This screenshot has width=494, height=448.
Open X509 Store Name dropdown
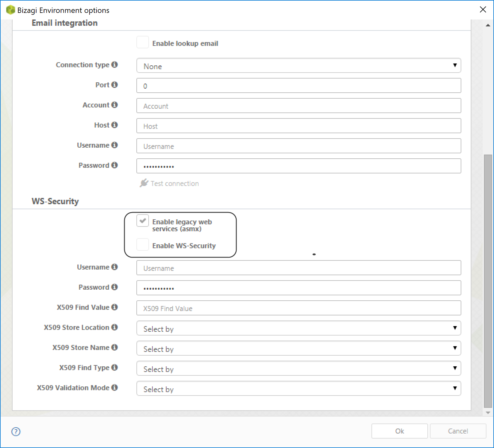pyautogui.click(x=299, y=348)
